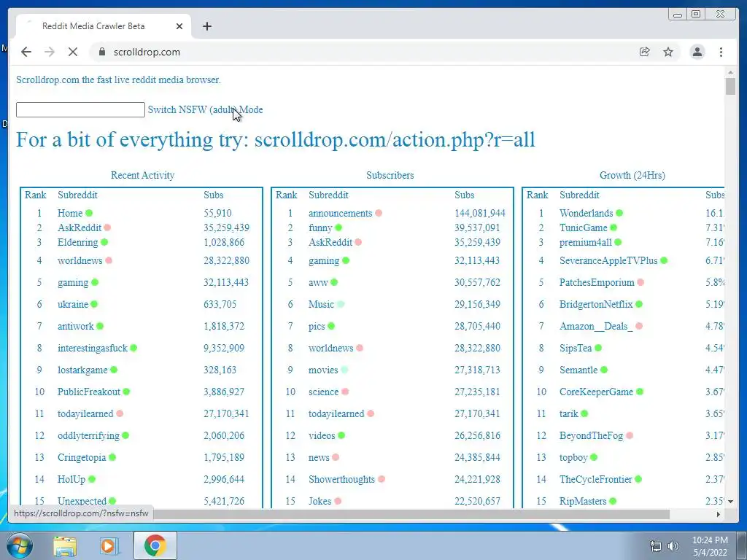Open the scrolldrop.com/action.php?r=all heading link
Viewport: 747px width, 560px height.
coord(275,139)
